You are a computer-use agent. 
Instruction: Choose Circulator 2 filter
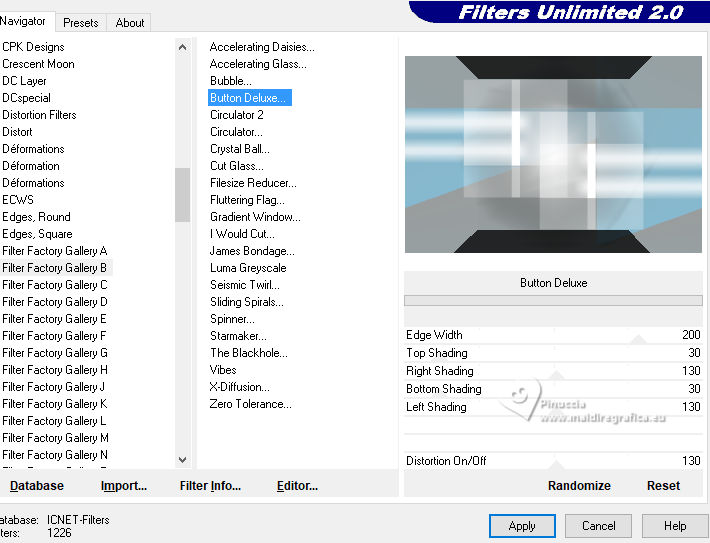coord(236,115)
